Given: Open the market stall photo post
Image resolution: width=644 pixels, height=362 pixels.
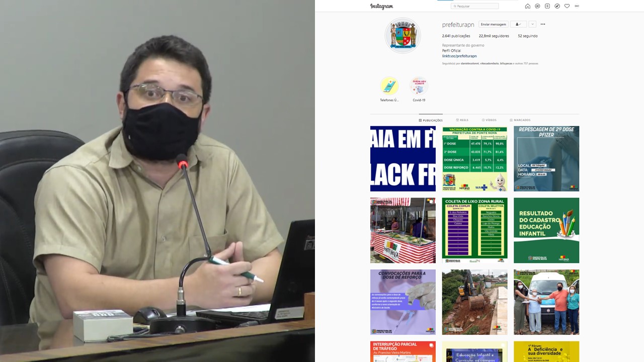Looking at the screenshot, I should tap(403, 230).
